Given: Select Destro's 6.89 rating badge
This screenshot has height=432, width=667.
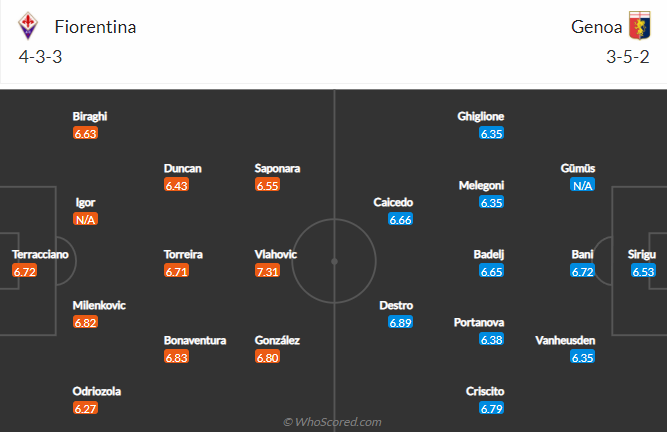Looking at the screenshot, I should (x=400, y=322).
